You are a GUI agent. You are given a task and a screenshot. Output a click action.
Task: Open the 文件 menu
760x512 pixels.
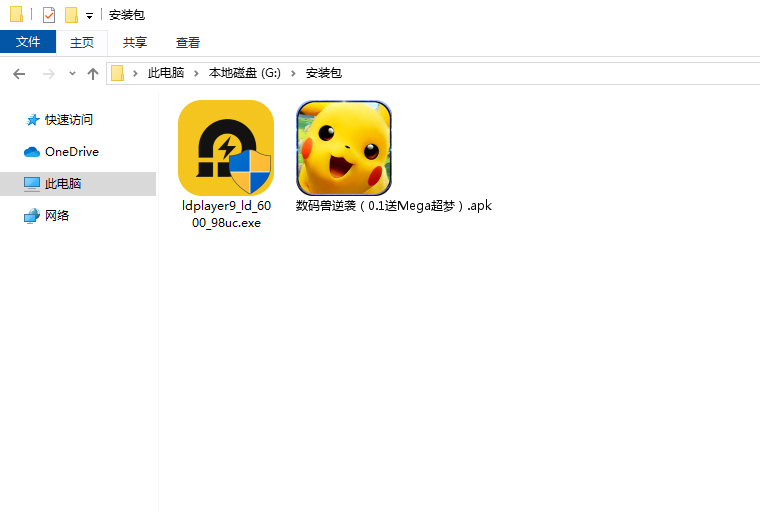coord(28,42)
